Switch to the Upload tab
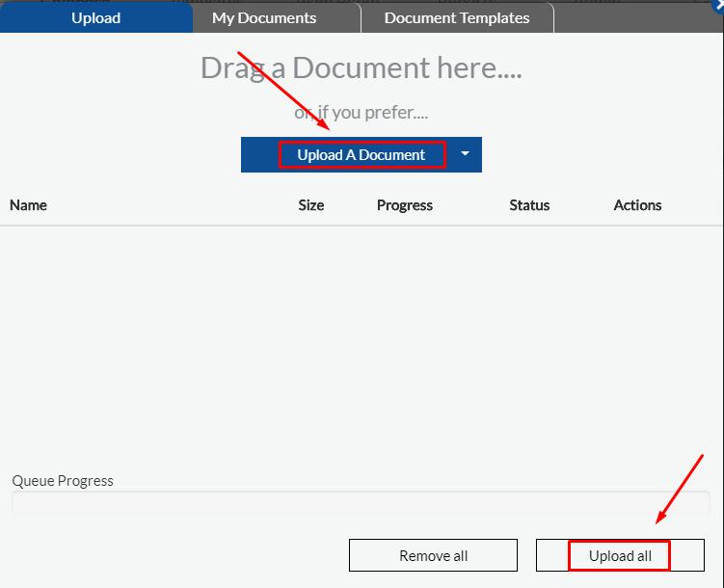 click(x=95, y=17)
